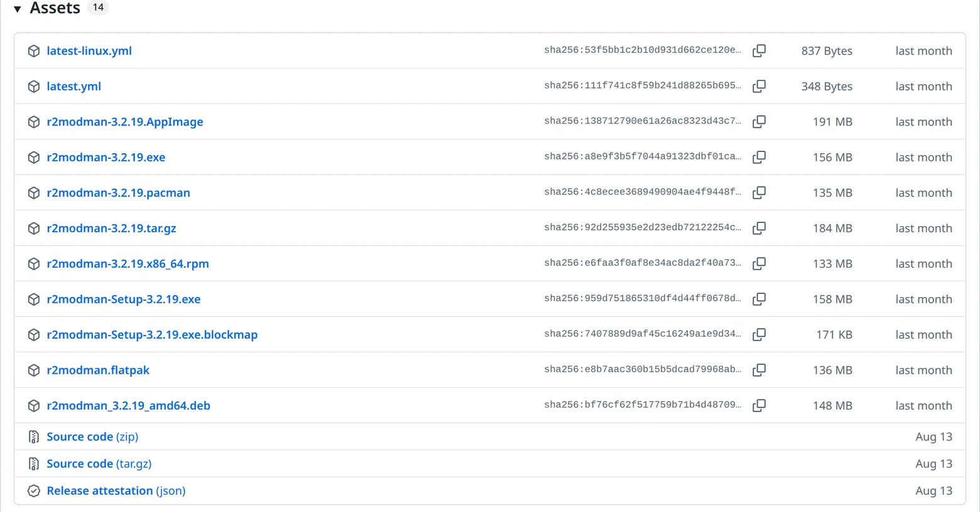Click the 191 MB file size
This screenshot has width=980, height=512.
click(832, 122)
